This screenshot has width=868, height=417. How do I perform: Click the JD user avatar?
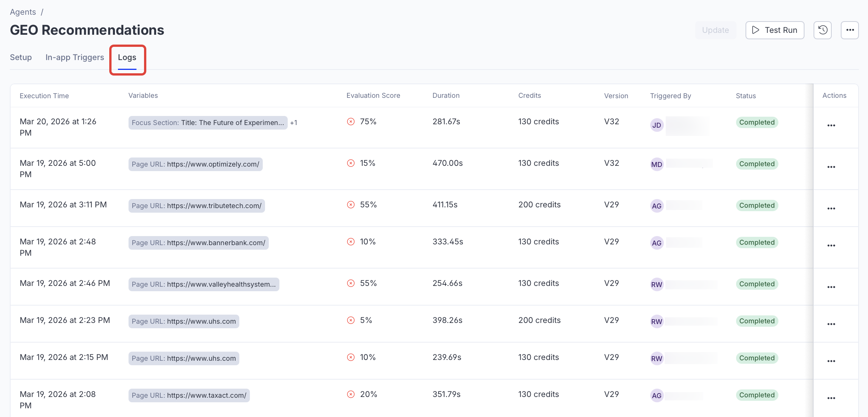click(657, 125)
